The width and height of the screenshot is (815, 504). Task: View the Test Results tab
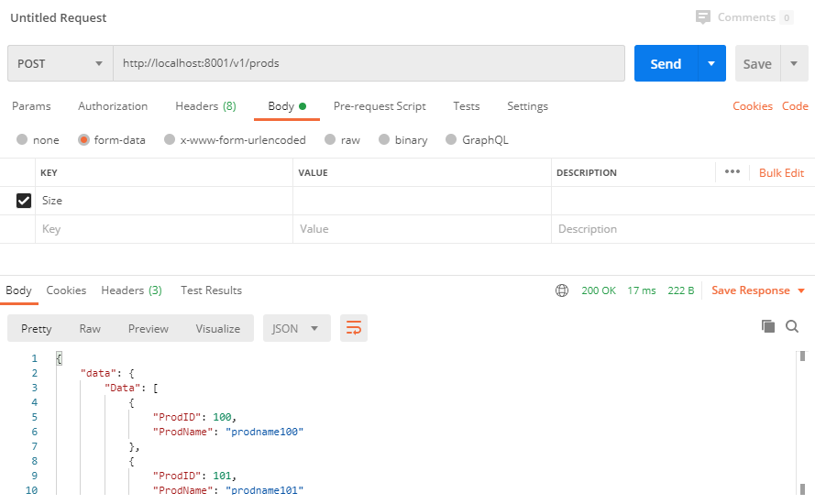(x=211, y=290)
